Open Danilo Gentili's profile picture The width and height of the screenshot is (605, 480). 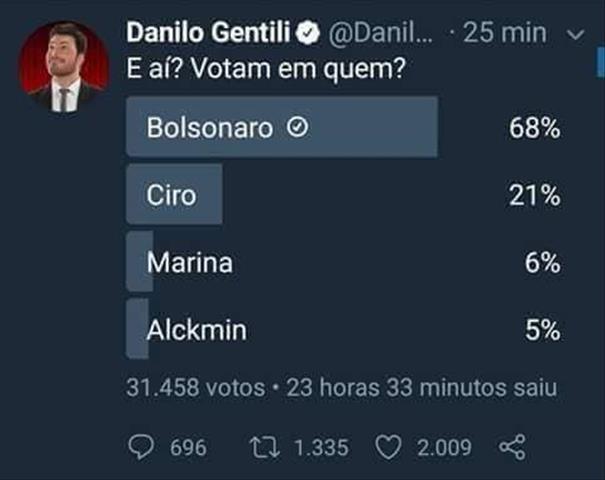[67, 66]
